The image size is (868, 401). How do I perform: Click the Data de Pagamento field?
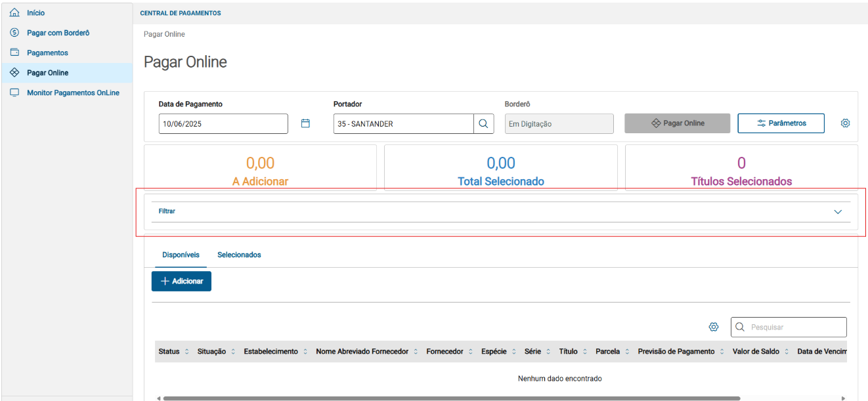[223, 124]
